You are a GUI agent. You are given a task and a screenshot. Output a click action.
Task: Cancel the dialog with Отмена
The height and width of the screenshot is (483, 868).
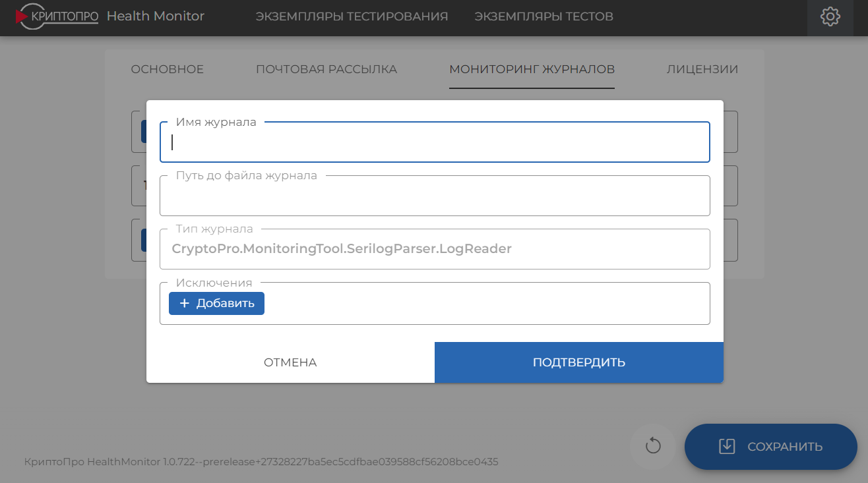[290, 362]
